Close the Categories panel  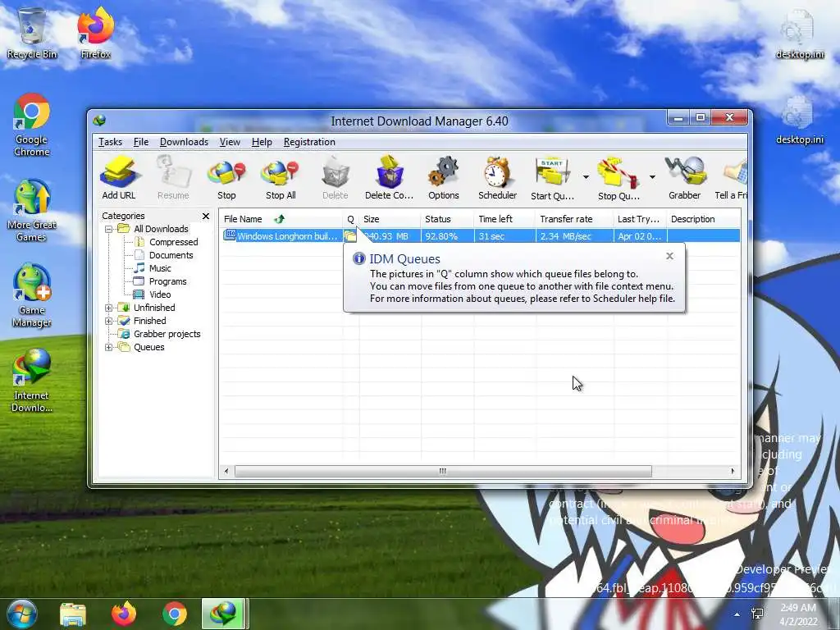point(206,216)
